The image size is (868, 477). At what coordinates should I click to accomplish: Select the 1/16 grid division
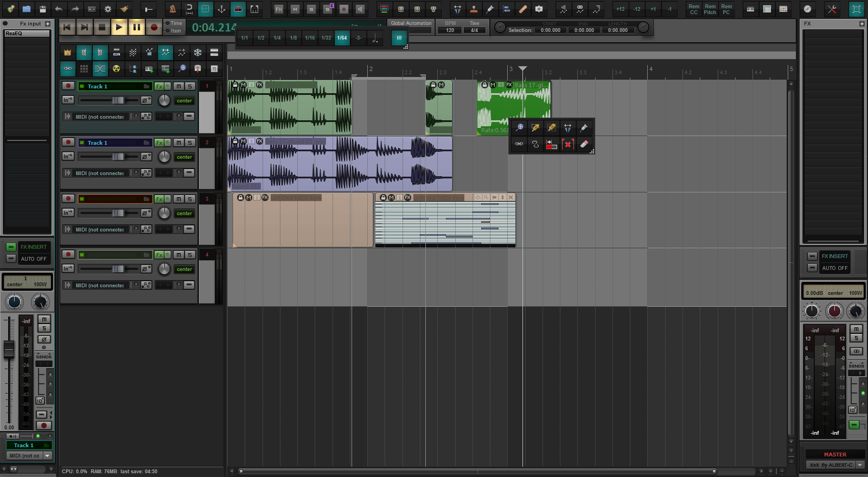tap(310, 38)
